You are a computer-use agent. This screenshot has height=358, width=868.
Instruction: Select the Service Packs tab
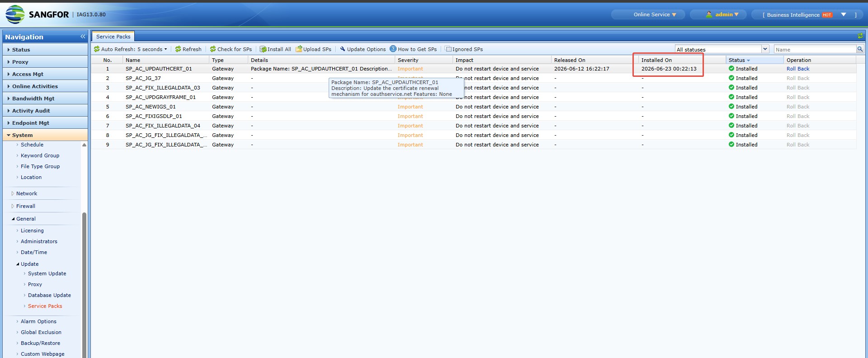(x=113, y=37)
